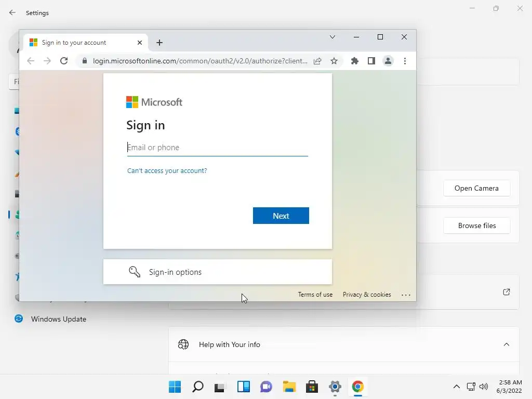This screenshot has height=399, width=532.
Task: Open Task View from taskbar
Action: coord(220,387)
